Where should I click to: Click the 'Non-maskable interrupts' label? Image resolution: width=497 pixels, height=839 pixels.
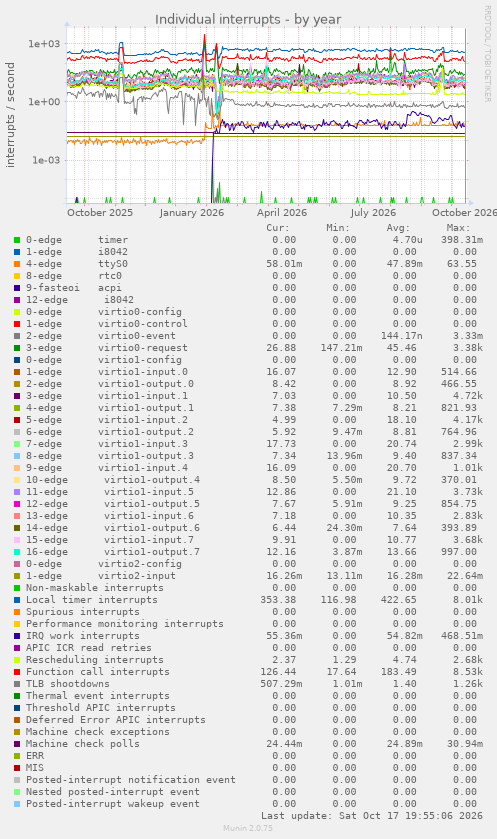point(95,588)
